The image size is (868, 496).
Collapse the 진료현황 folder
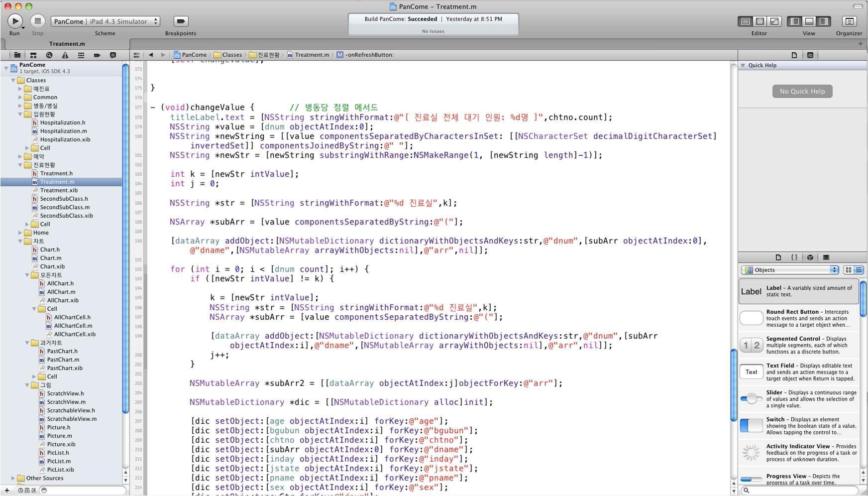point(20,165)
